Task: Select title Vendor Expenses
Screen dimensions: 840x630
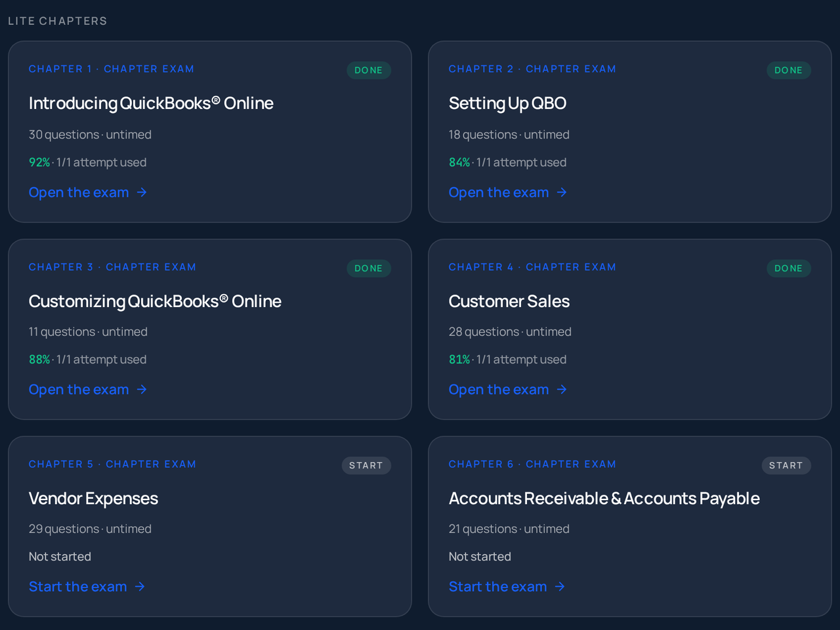Action: (x=93, y=499)
